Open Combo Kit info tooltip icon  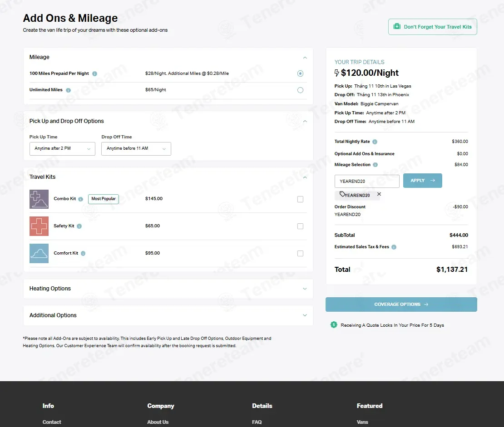coord(81,199)
